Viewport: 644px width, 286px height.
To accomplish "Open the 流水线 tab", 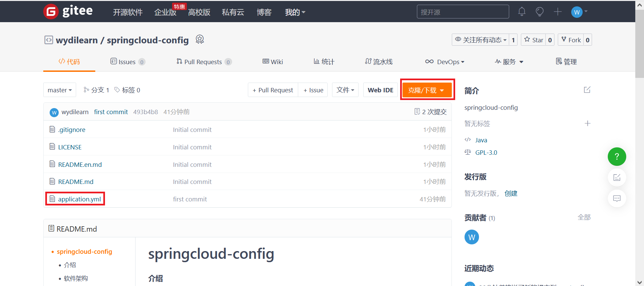I will (379, 62).
